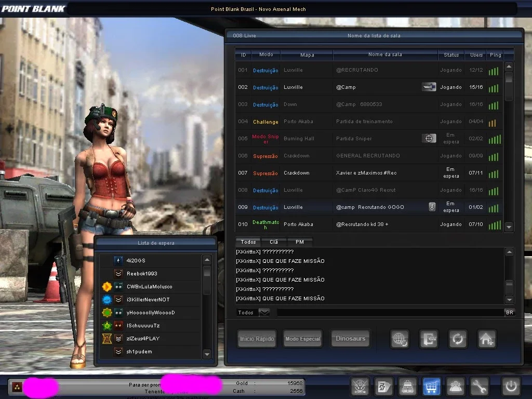Click waiting list scroll down arrow
Screen dimensions: 532x399
pos(207,354)
